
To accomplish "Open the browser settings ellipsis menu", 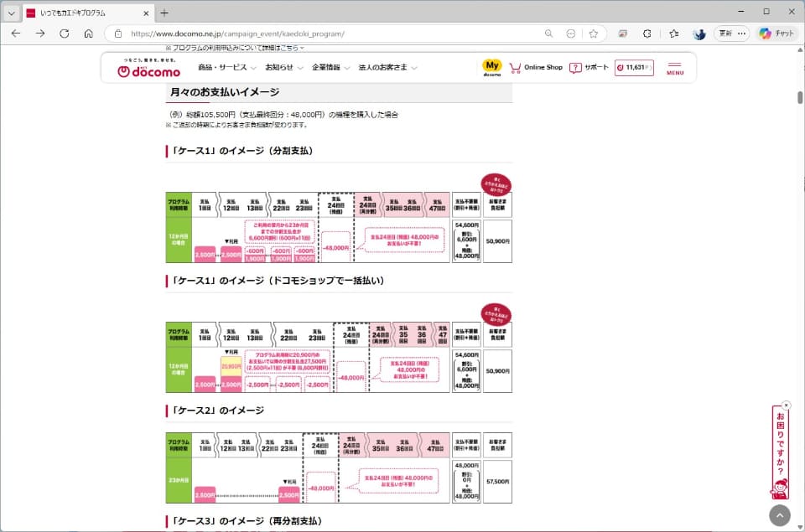I will [741, 34].
